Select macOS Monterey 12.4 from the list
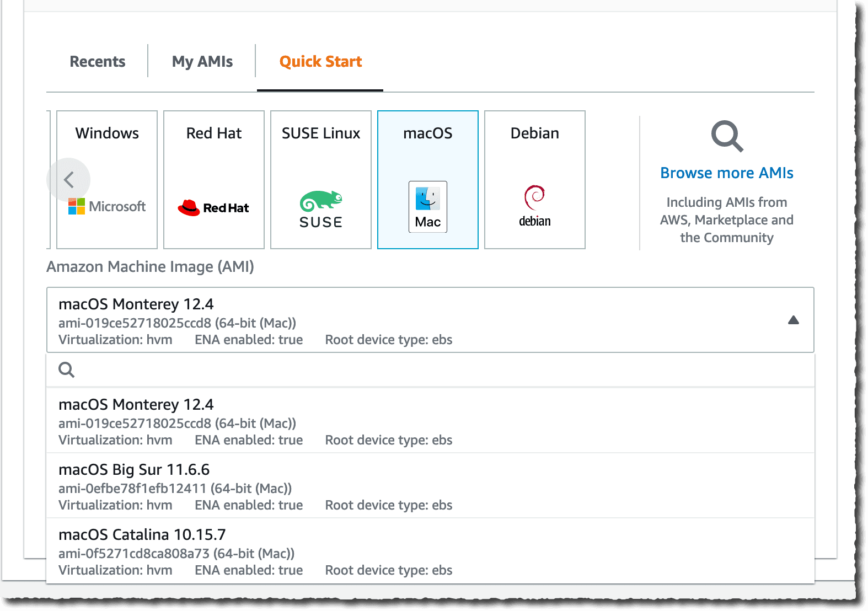Viewport: 868px width, 611px height. click(x=430, y=421)
